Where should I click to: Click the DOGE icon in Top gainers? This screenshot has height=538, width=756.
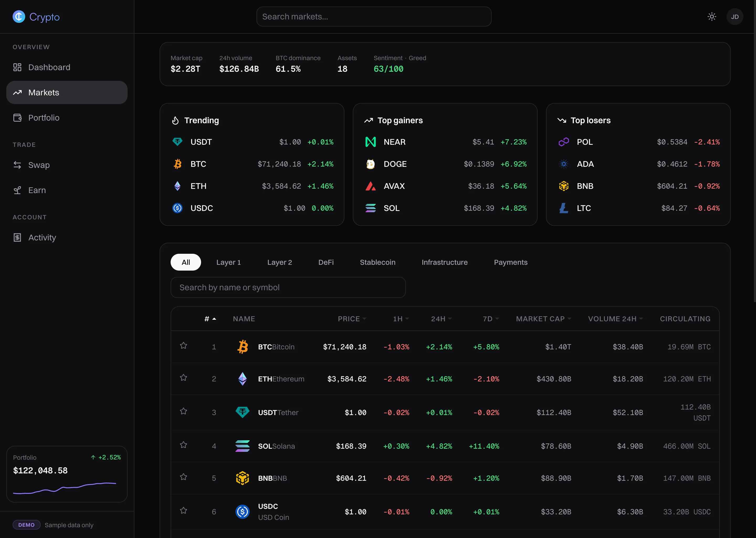coord(370,164)
